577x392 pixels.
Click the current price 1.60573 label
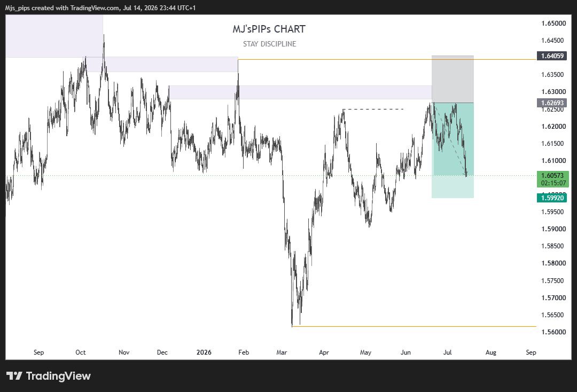[552, 176]
